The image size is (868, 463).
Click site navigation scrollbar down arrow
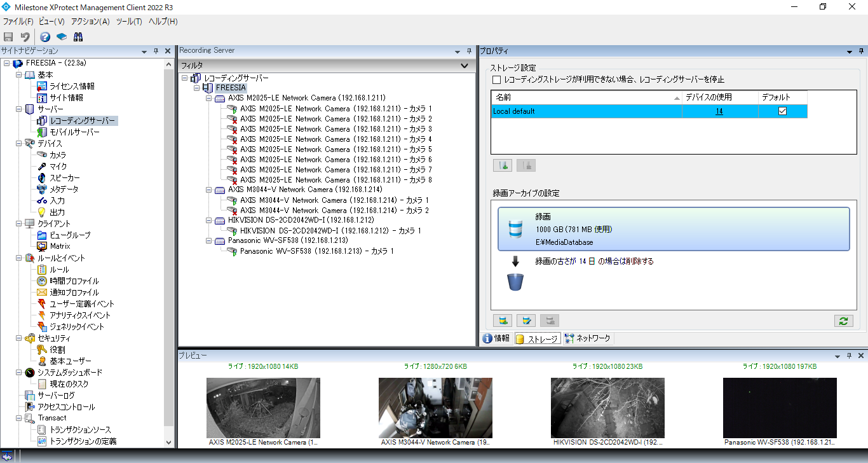point(169,442)
